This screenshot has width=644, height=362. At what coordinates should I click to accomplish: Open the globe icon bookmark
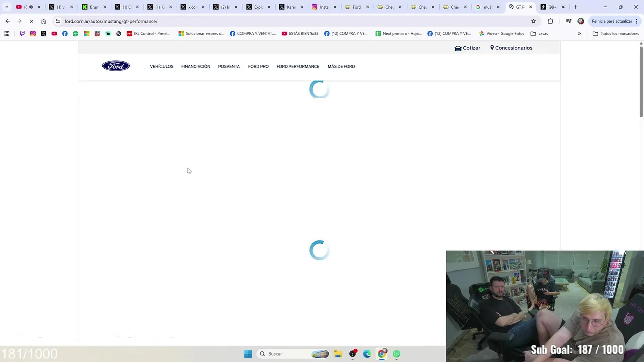[119, 33]
